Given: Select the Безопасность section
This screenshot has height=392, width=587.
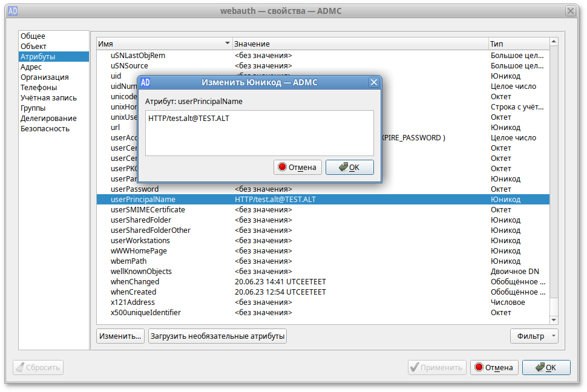Looking at the screenshot, I should [x=45, y=129].
